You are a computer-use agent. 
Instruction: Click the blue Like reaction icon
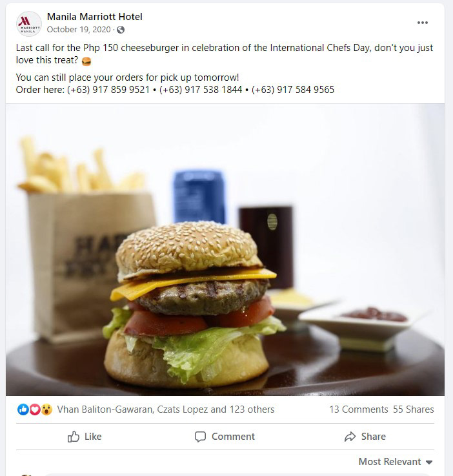pos(23,409)
